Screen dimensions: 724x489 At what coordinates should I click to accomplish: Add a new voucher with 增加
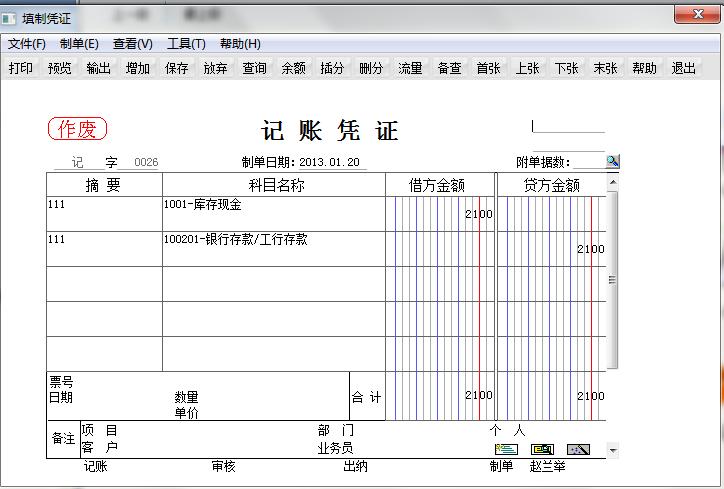[x=138, y=68]
